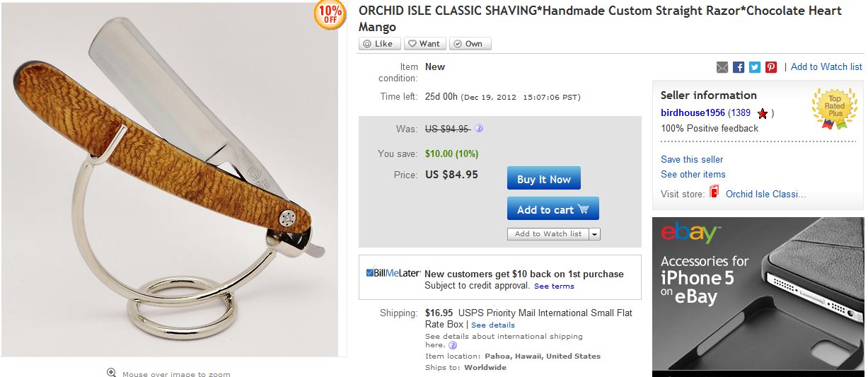Click the Save this seller link
This screenshot has width=868, height=377.
pos(692,159)
